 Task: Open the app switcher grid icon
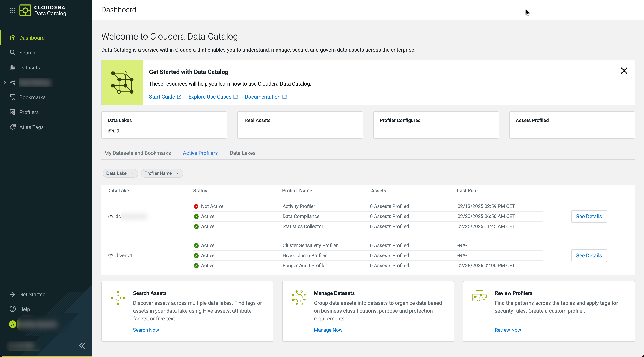(12, 10)
